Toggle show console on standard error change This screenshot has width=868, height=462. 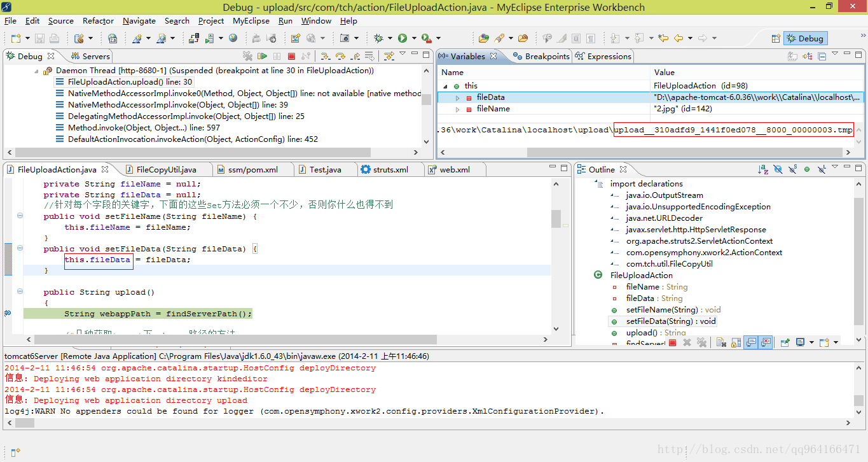tap(766, 342)
